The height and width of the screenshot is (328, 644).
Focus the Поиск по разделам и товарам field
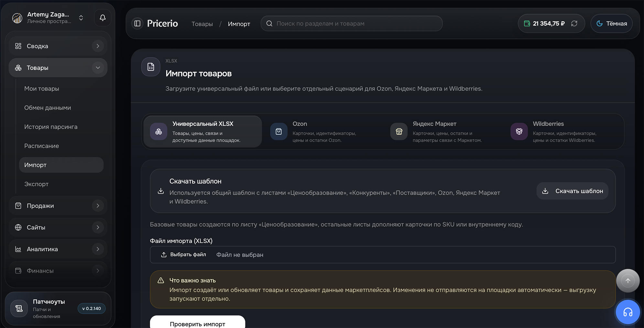pyautogui.click(x=351, y=23)
